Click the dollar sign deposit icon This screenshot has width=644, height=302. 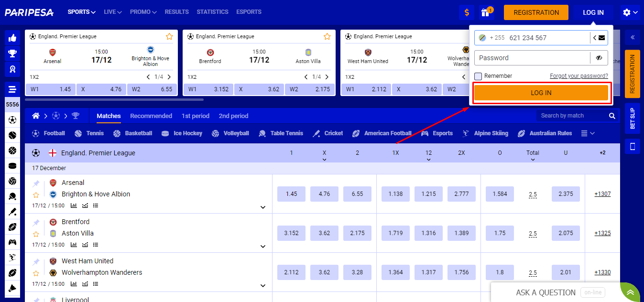(x=466, y=12)
